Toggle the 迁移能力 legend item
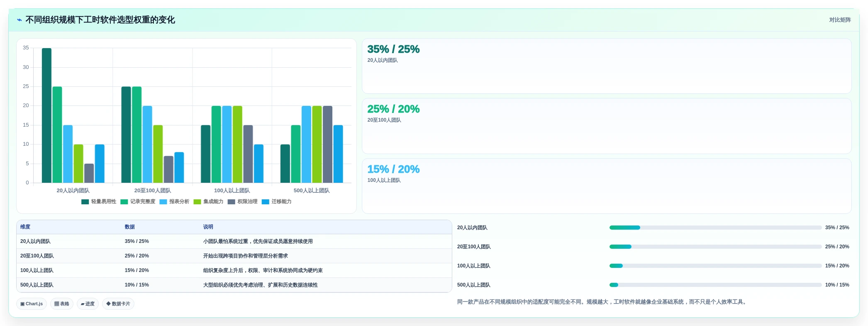The image size is (868, 326). tap(276, 202)
